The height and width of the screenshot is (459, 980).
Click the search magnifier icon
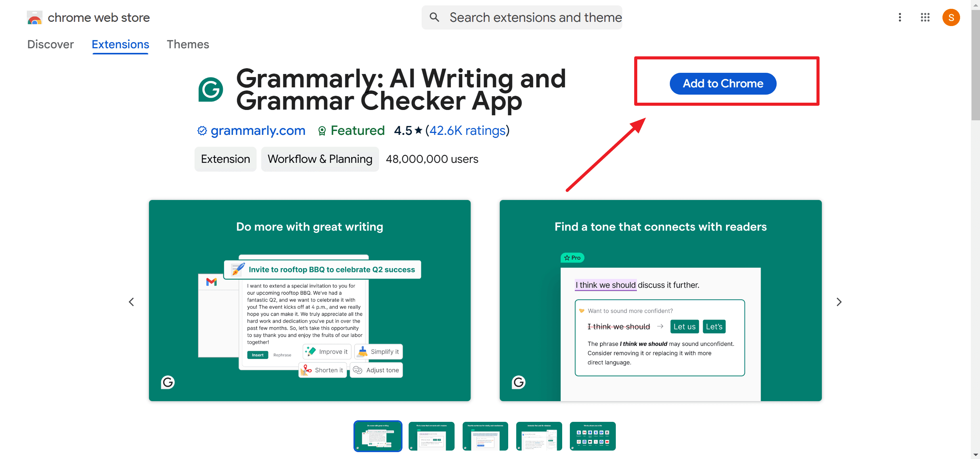[434, 17]
